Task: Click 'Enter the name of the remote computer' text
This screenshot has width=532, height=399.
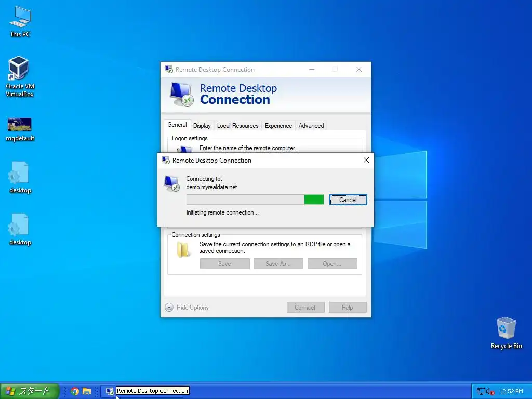Action: coord(248,148)
